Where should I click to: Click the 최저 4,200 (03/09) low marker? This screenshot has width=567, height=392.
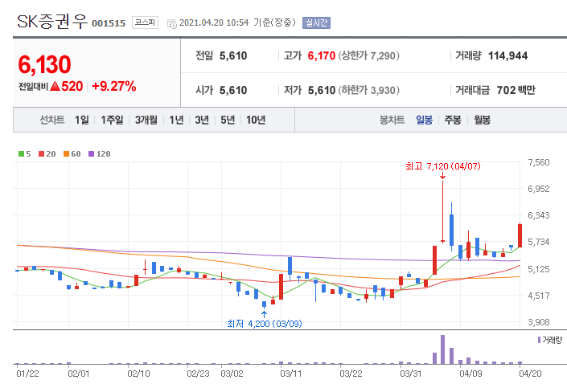pos(265,324)
